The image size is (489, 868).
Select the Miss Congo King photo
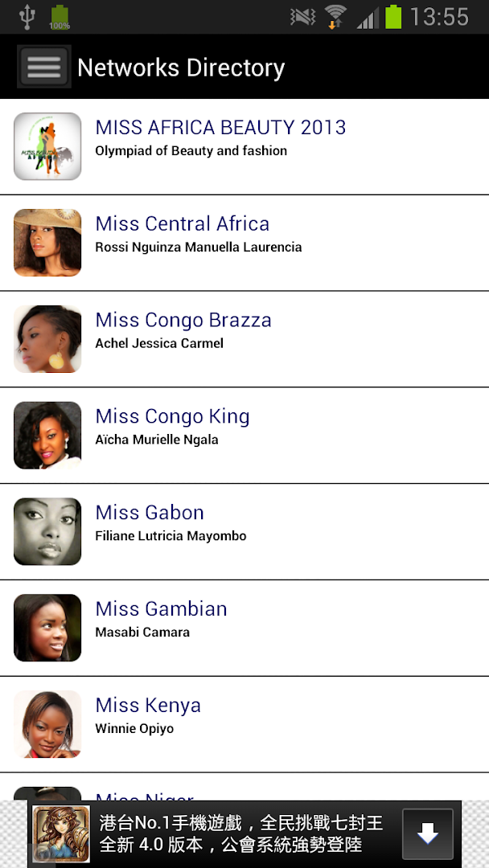click(x=47, y=436)
